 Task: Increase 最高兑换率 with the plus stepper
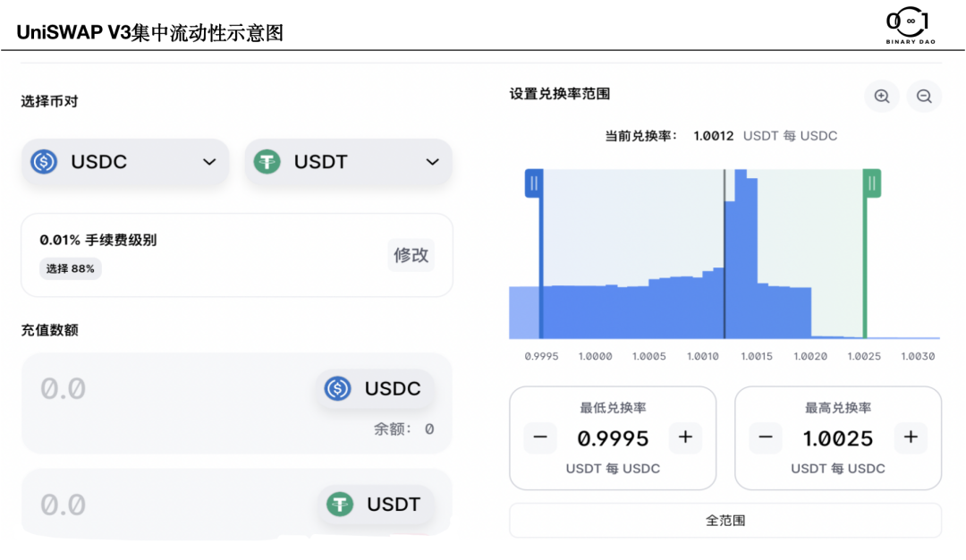click(911, 437)
